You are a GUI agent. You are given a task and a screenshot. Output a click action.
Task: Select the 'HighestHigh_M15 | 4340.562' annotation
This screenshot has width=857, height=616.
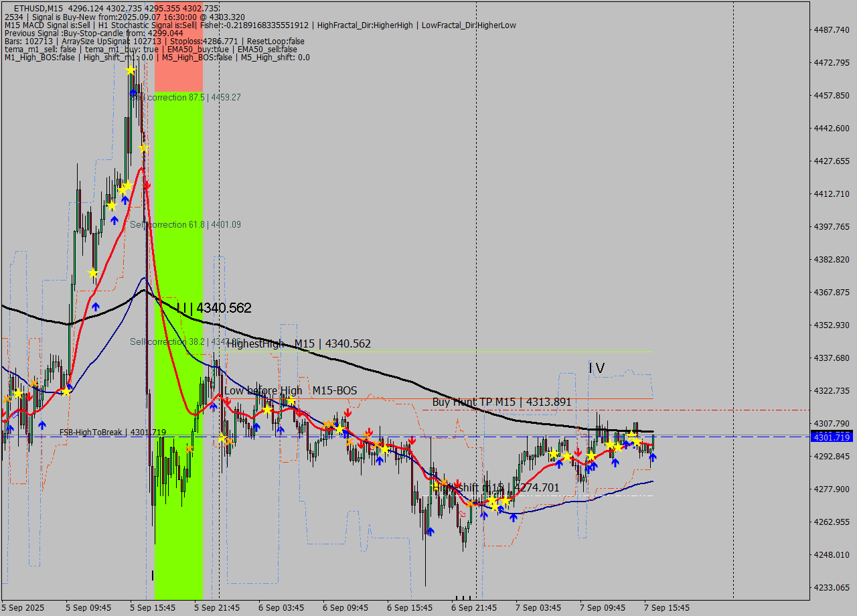(299, 343)
